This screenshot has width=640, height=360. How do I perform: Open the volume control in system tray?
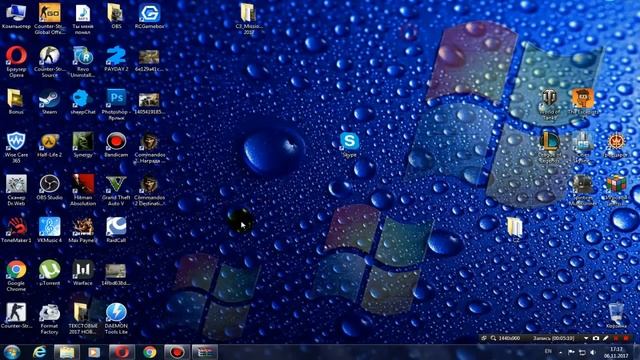click(593, 352)
